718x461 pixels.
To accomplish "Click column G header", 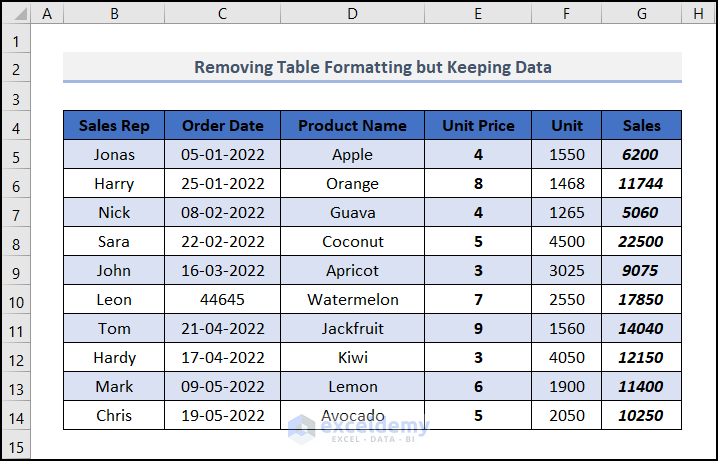I will [x=641, y=13].
